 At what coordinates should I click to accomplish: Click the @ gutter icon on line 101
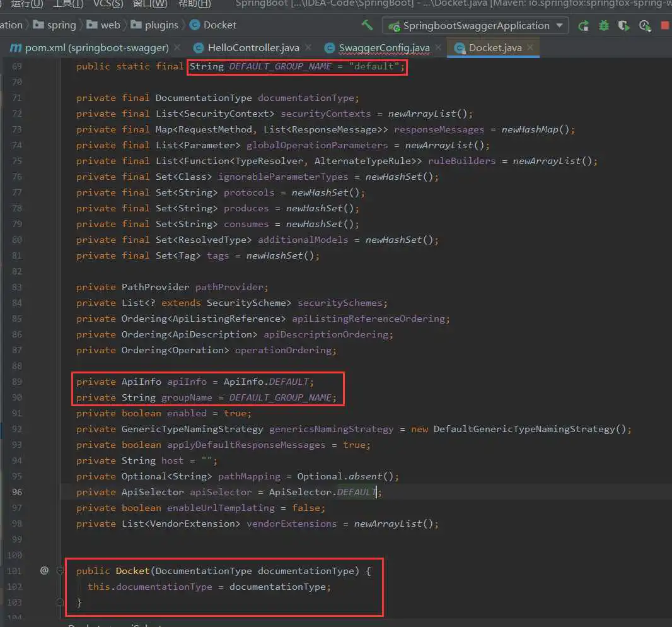click(x=44, y=570)
